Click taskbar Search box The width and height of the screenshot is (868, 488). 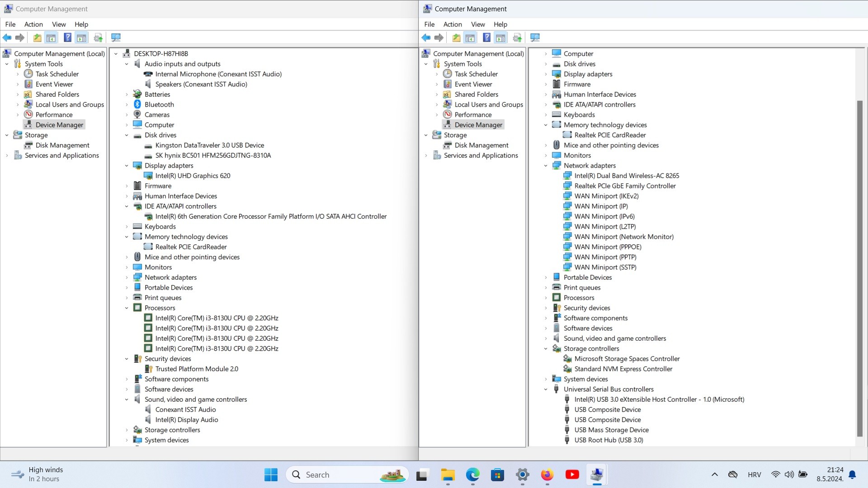point(347,475)
